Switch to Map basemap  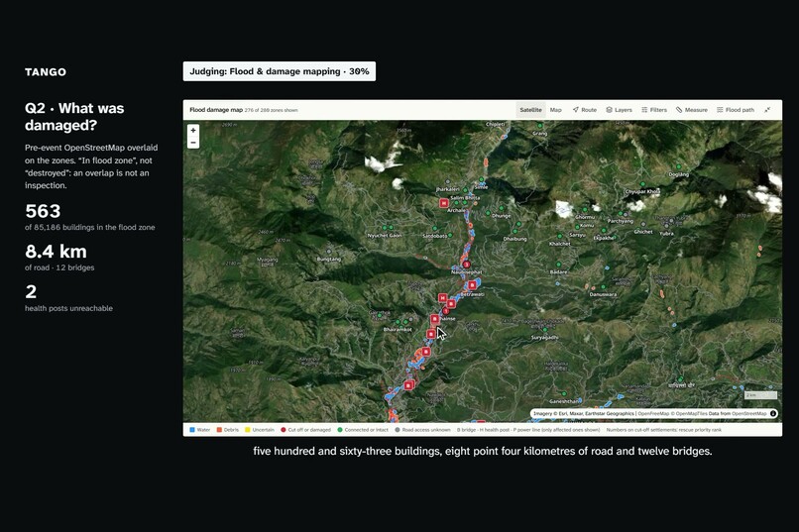(555, 110)
